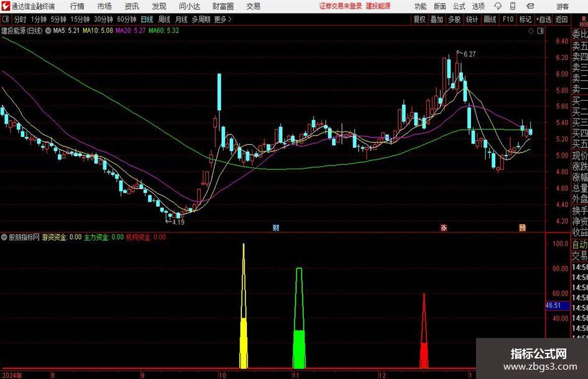This screenshot has width=588, height=379.
Task: Open the 公式 menu
Action: point(459,6)
